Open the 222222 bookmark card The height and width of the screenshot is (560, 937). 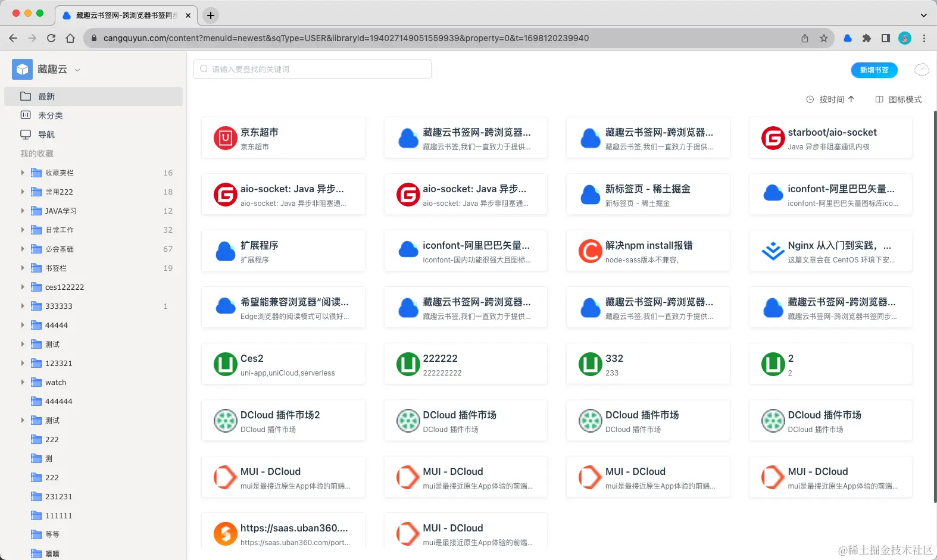pos(466,364)
